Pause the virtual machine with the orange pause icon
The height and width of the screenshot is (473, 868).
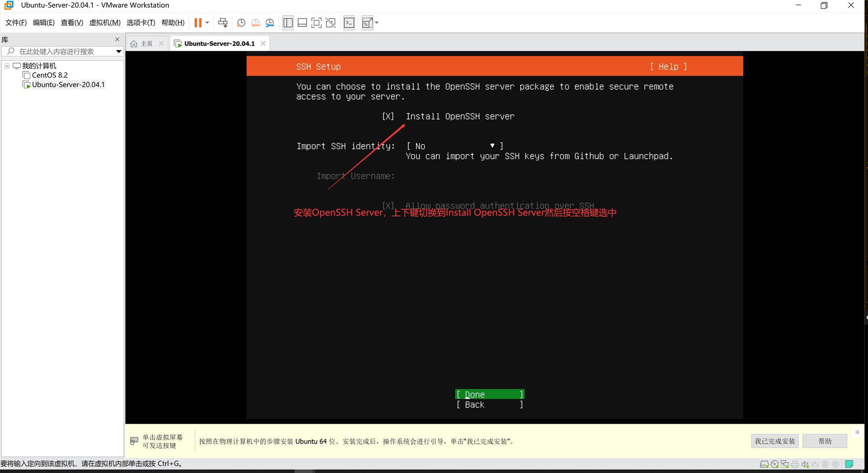tap(198, 23)
